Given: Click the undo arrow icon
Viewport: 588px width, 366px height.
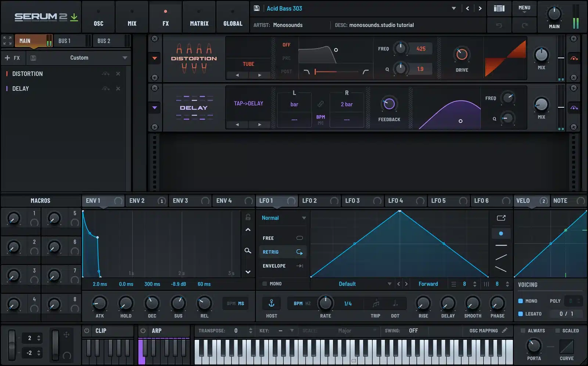Looking at the screenshot, I should click(x=499, y=25).
